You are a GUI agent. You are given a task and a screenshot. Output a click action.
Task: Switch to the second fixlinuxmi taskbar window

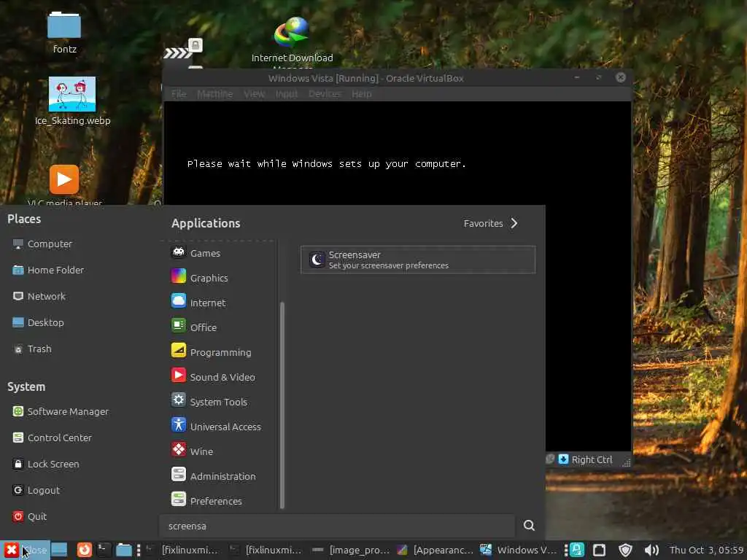pos(266,550)
